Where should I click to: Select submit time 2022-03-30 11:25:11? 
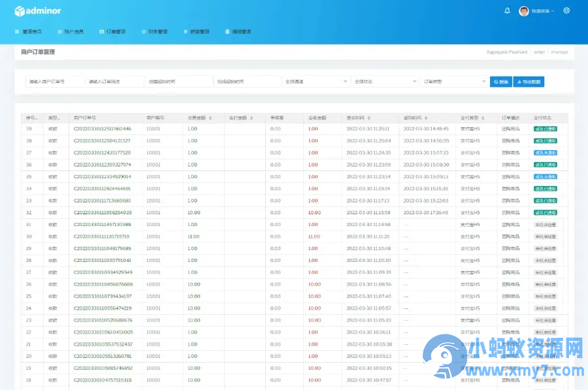pyautogui.click(x=368, y=129)
